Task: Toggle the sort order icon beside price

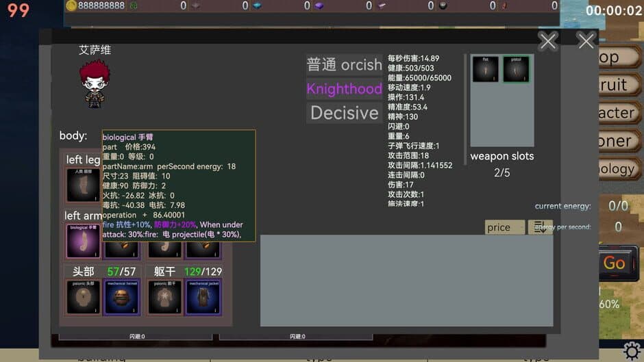Action: 540,227
